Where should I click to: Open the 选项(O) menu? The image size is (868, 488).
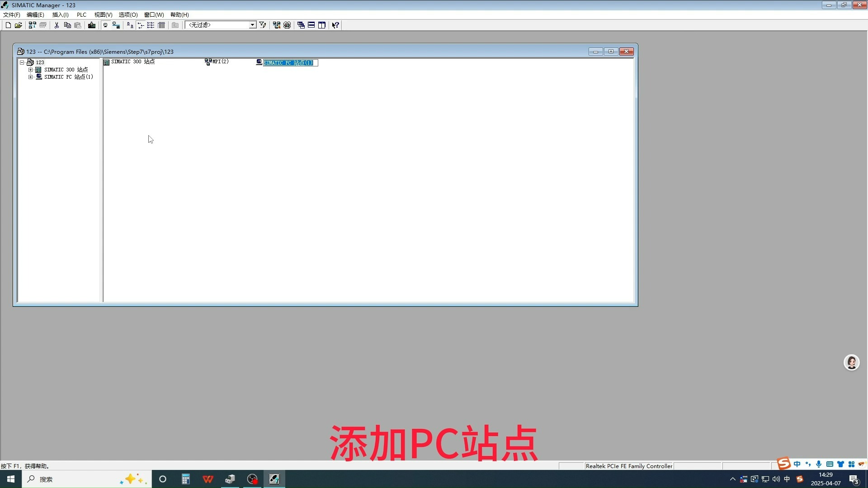pos(128,15)
